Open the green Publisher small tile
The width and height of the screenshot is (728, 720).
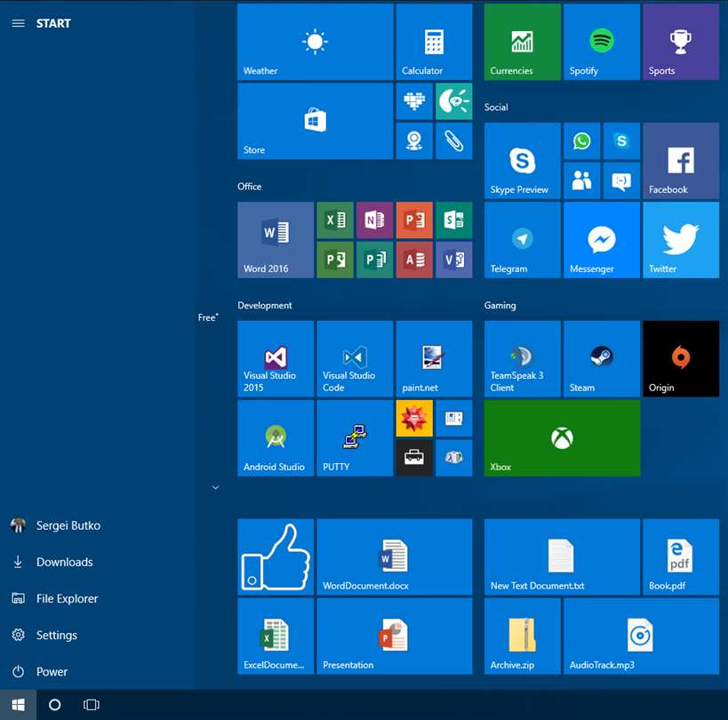coord(375,260)
